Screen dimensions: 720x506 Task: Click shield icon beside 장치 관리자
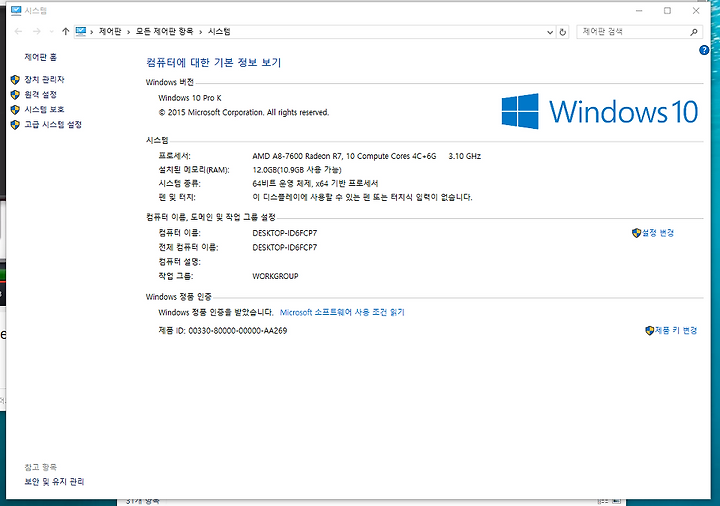[x=15, y=80]
